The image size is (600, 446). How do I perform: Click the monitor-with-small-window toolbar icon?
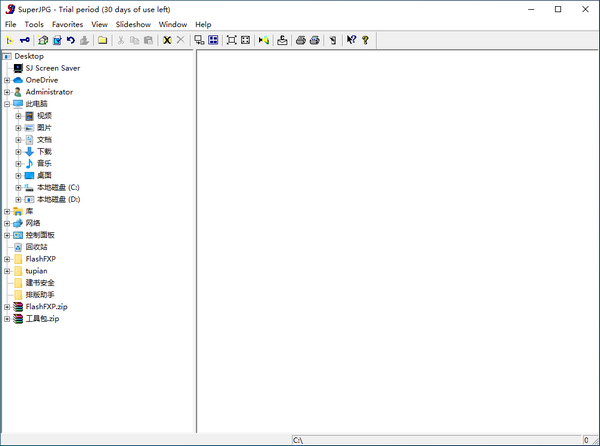pyautogui.click(x=199, y=40)
